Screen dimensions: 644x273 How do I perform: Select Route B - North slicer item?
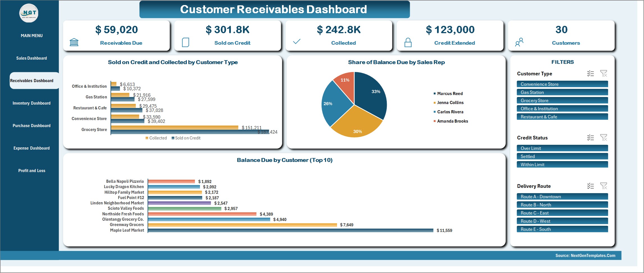(x=562, y=205)
